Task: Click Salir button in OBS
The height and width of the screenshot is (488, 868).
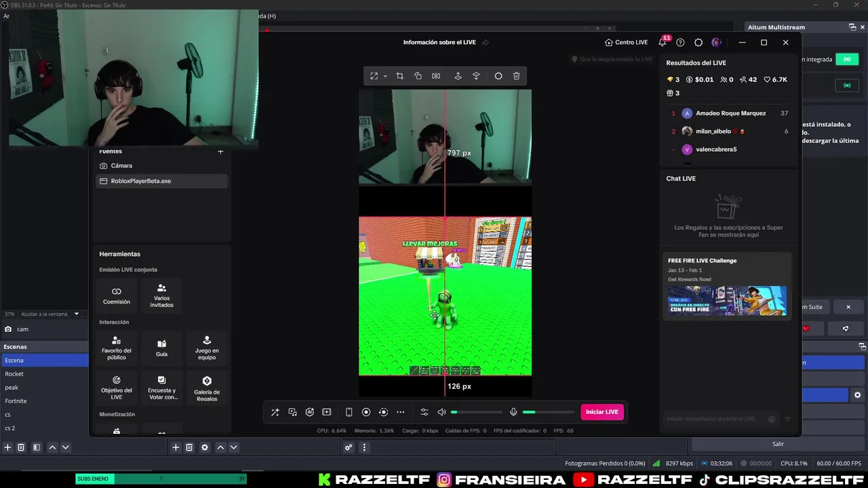Action: pos(778,444)
